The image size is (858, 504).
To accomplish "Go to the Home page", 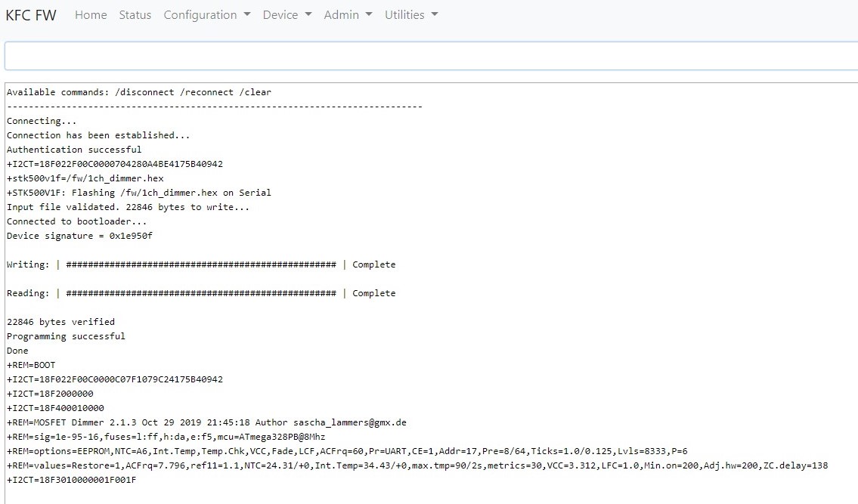I will 91,15.
